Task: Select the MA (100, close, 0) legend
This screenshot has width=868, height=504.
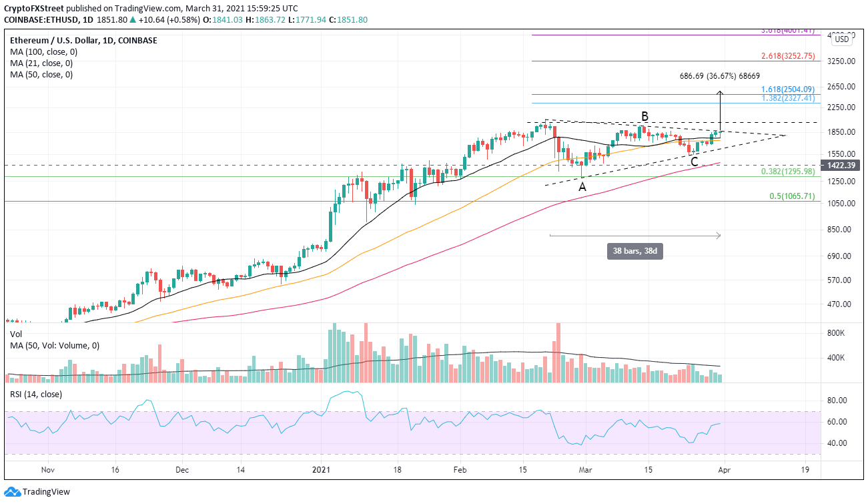Action: pyautogui.click(x=44, y=52)
